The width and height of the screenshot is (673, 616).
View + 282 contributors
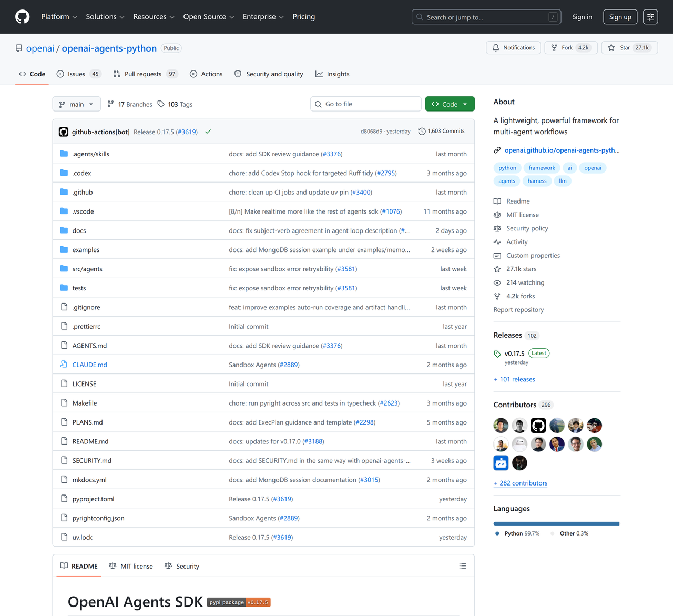[521, 483]
